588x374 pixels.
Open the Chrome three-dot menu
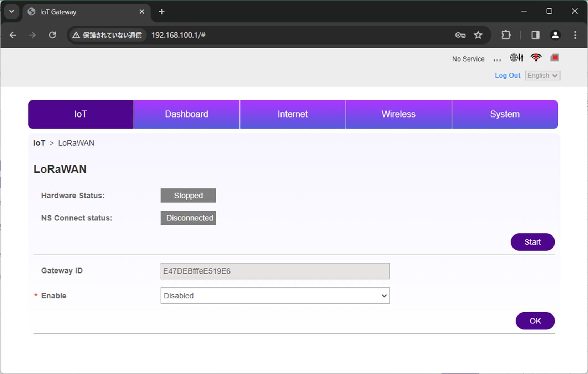pyautogui.click(x=575, y=35)
